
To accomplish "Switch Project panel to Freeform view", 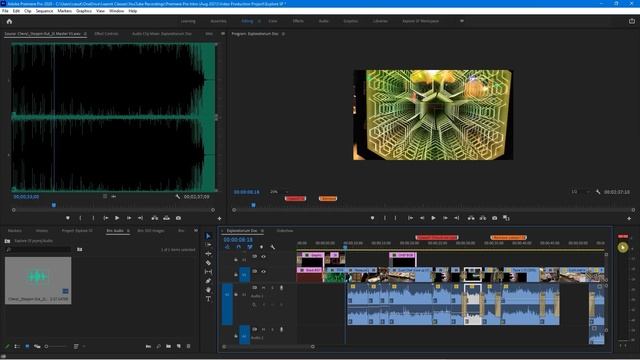I will pos(37,347).
